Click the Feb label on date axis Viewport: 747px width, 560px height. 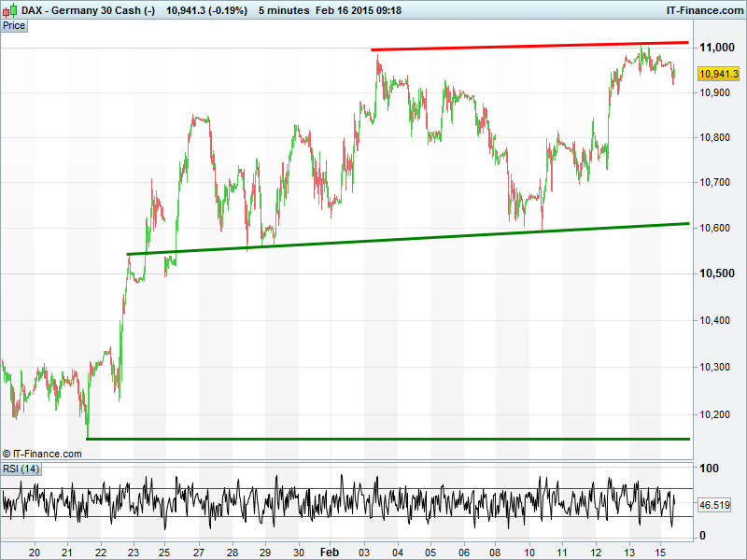pyautogui.click(x=329, y=552)
